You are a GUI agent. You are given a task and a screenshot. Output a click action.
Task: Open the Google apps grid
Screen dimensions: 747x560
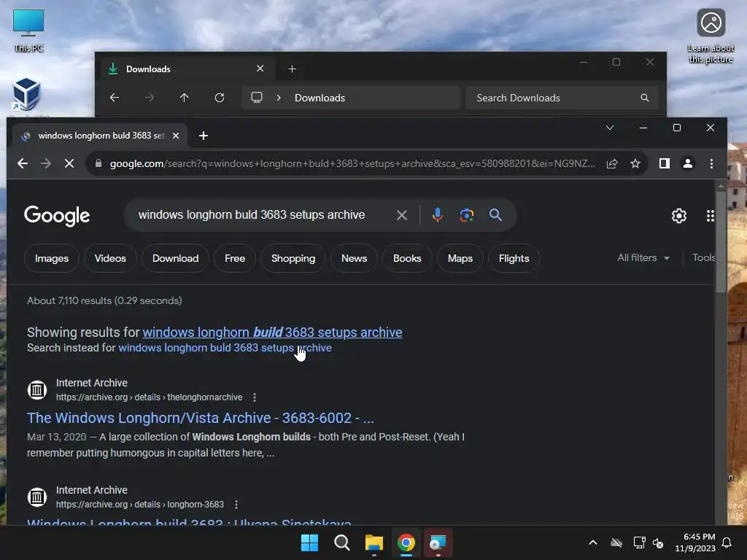point(710,216)
